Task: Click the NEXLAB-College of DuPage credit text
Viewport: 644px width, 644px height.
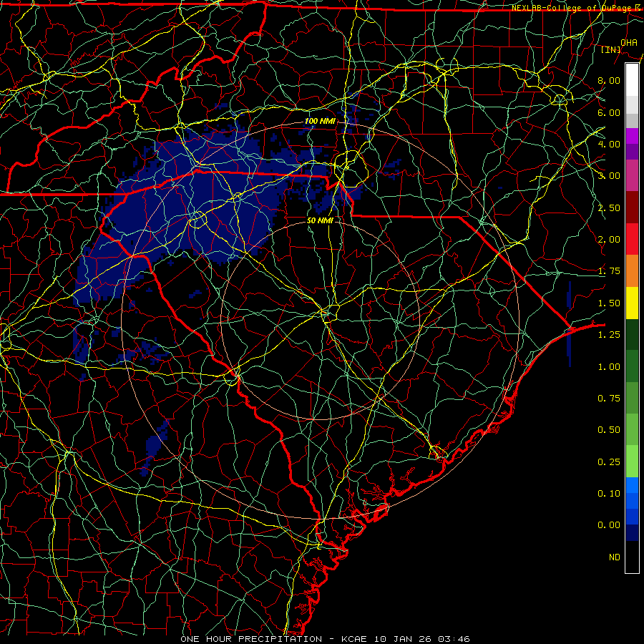Action: tap(575, 8)
